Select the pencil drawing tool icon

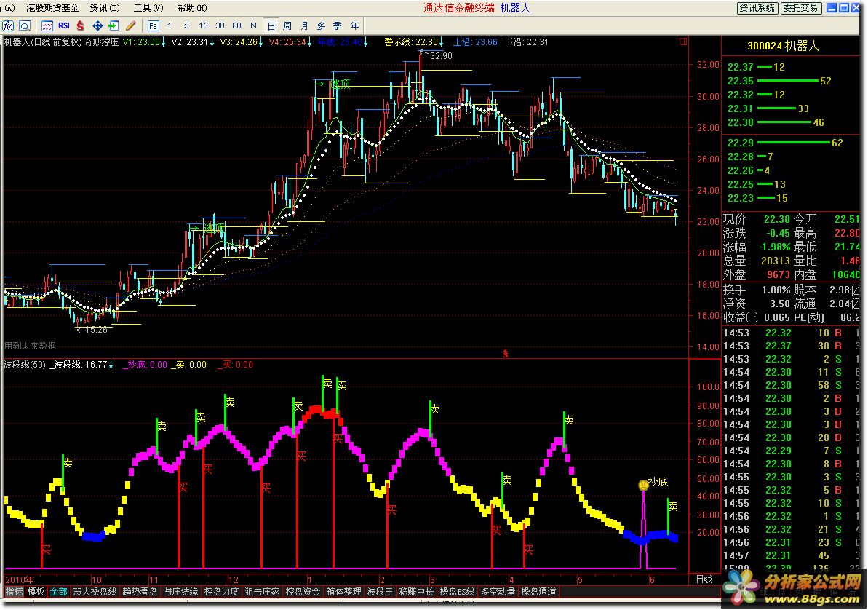pyautogui.click(x=131, y=26)
